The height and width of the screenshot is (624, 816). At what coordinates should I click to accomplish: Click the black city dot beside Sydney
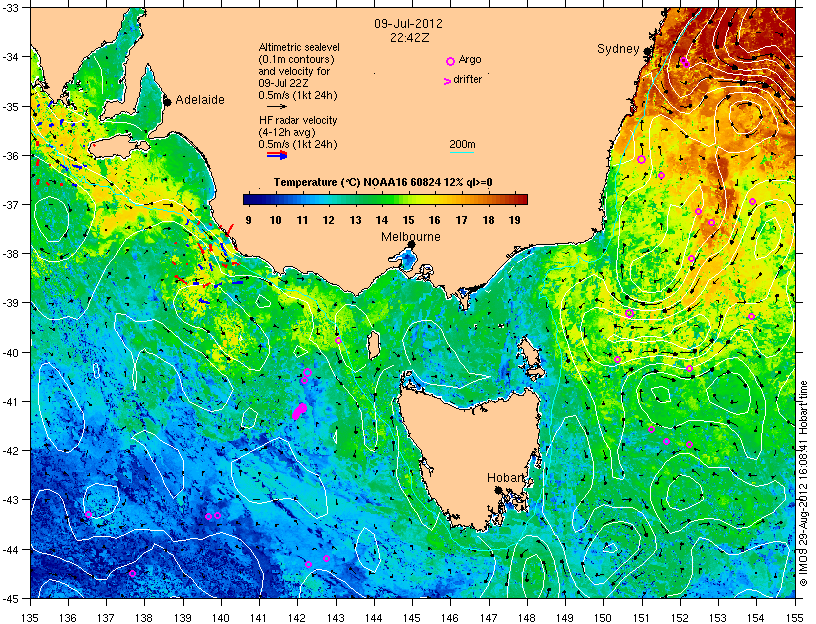[x=647, y=52]
